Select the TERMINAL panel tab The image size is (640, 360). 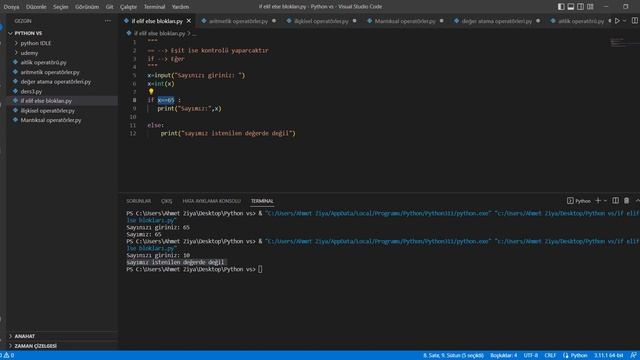point(262,201)
